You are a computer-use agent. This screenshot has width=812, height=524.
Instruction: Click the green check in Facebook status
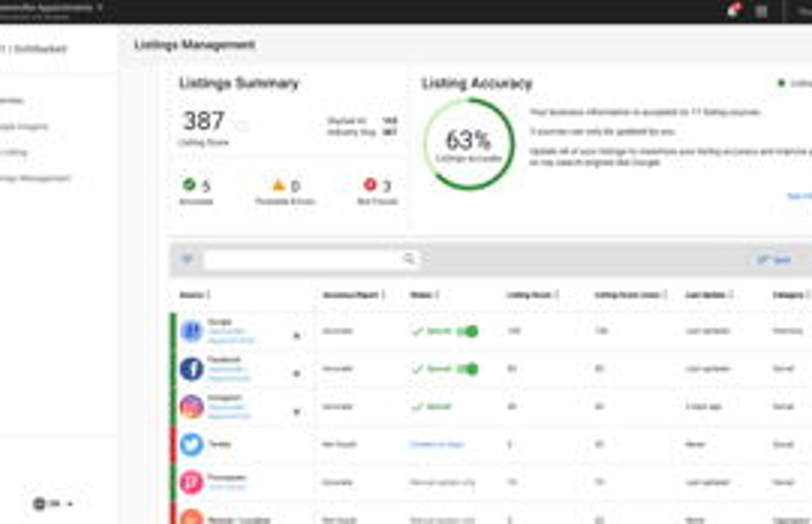pyautogui.click(x=417, y=369)
